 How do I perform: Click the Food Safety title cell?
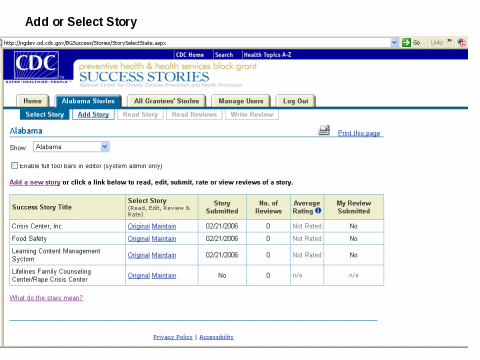coord(67,239)
